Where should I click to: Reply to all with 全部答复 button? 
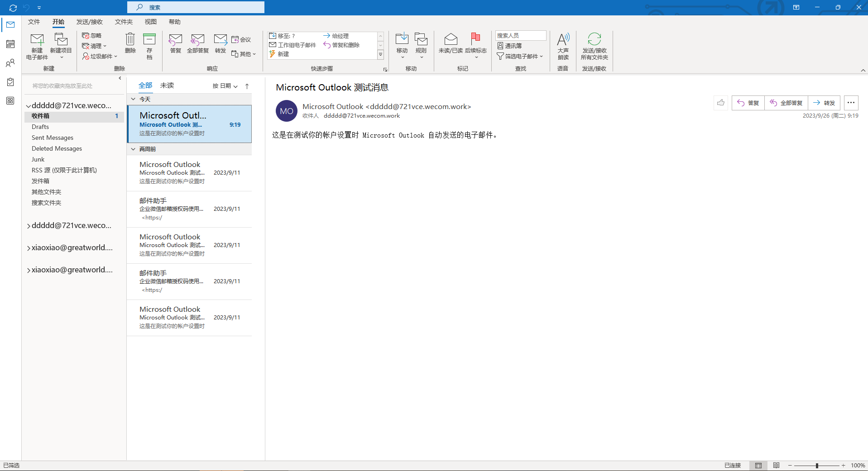(786, 103)
